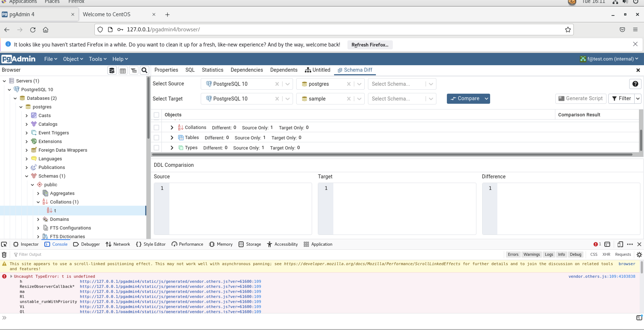Click the Refresh Firefox button

click(x=370, y=45)
